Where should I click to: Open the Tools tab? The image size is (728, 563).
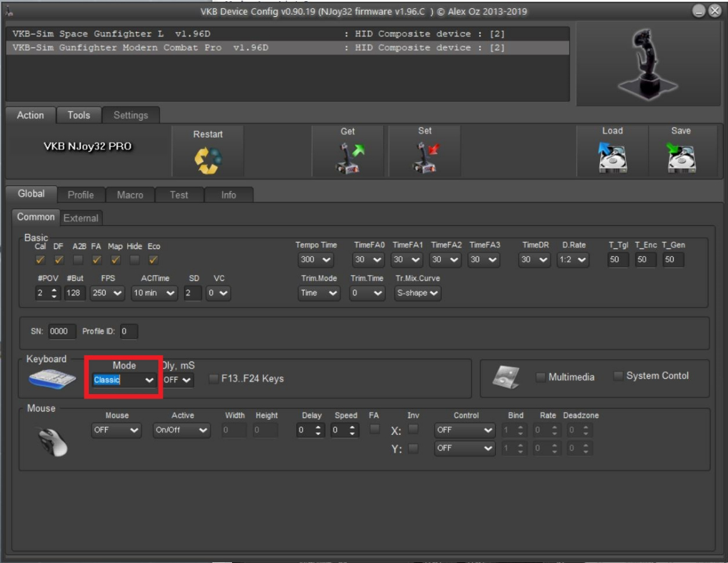pos(79,115)
